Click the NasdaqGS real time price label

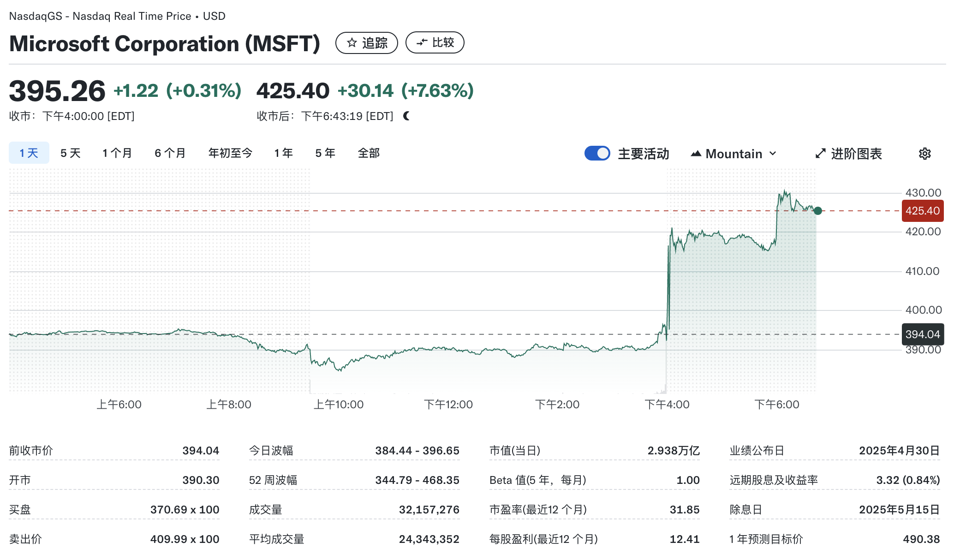[x=117, y=16]
